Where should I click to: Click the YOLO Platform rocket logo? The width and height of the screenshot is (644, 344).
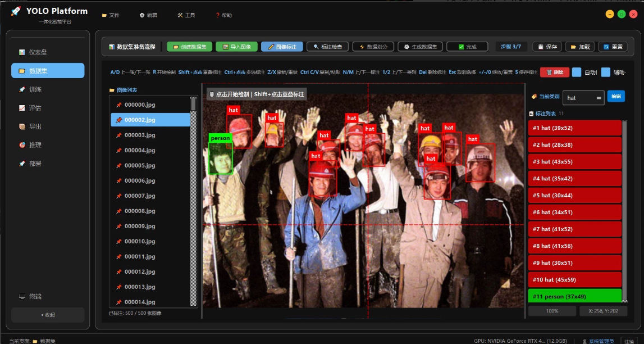(16, 11)
